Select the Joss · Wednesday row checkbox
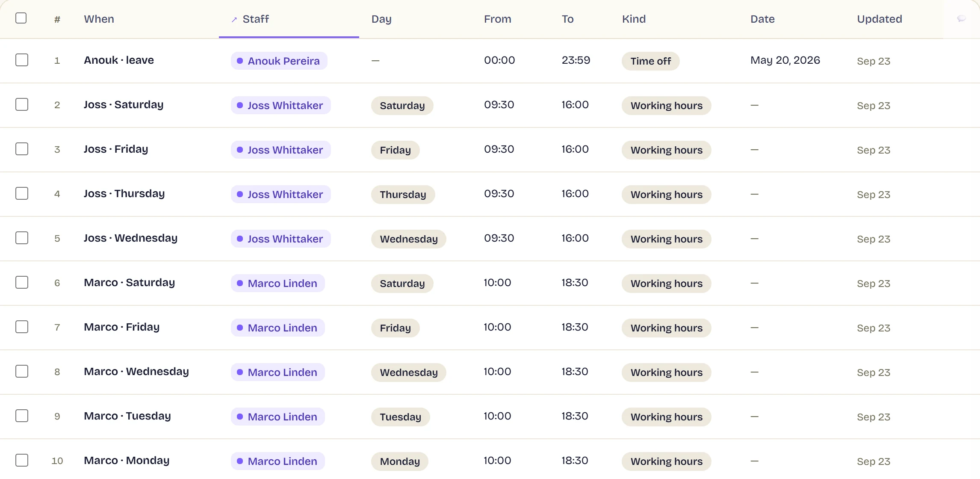Screen dimensions: 980x479 click(x=22, y=238)
